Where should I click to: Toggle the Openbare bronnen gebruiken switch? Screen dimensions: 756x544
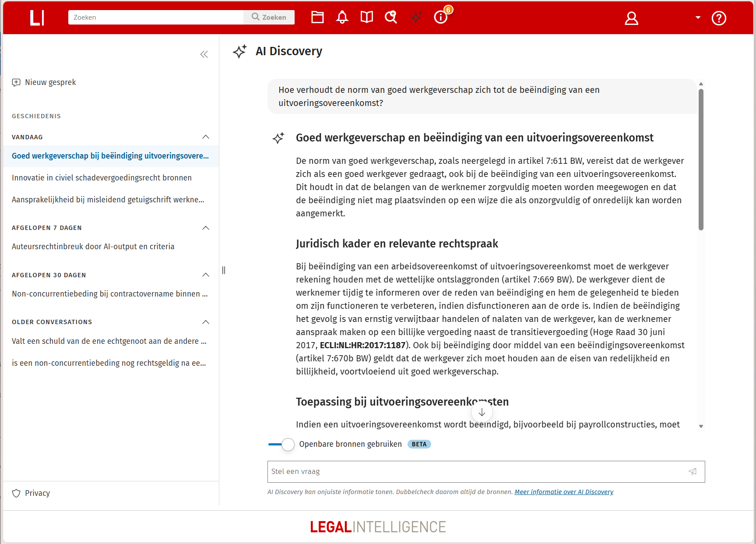281,444
